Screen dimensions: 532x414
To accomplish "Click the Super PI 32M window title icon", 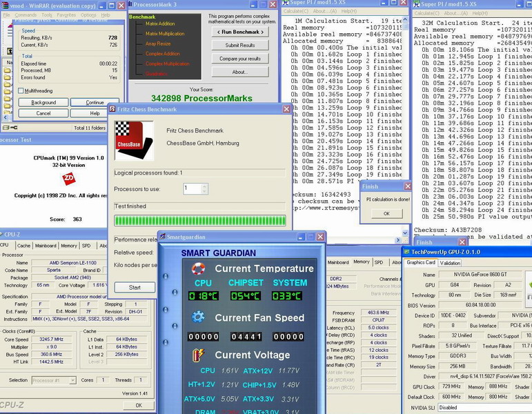I will 416,4.
